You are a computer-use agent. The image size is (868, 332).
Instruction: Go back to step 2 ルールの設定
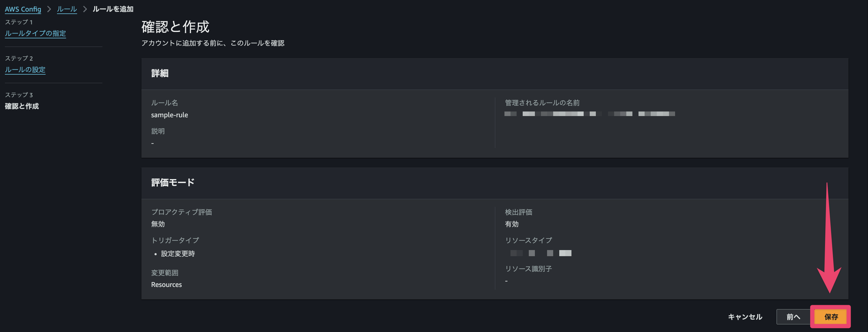[x=25, y=69]
